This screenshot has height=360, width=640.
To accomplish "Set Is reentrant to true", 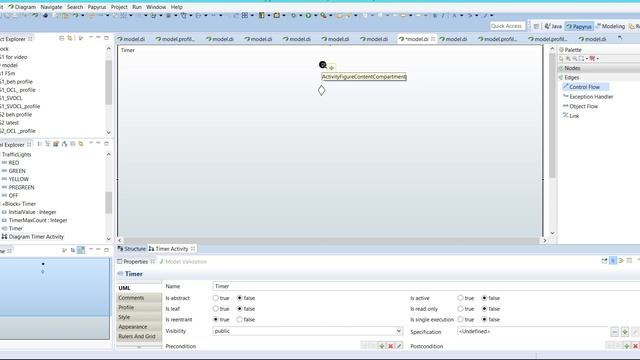I will (x=216, y=320).
